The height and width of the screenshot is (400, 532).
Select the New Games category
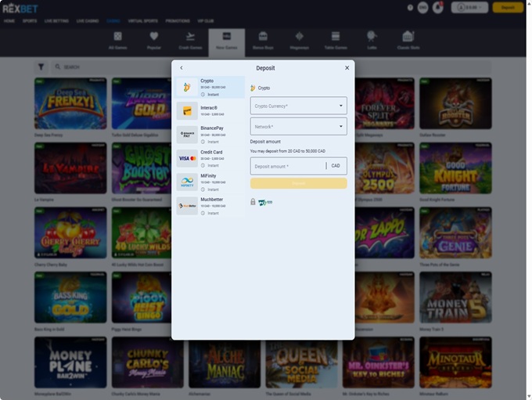point(227,42)
